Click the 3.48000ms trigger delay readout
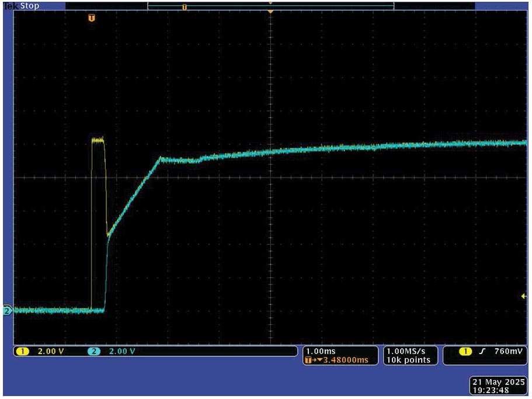The image size is (532, 399). click(x=345, y=360)
